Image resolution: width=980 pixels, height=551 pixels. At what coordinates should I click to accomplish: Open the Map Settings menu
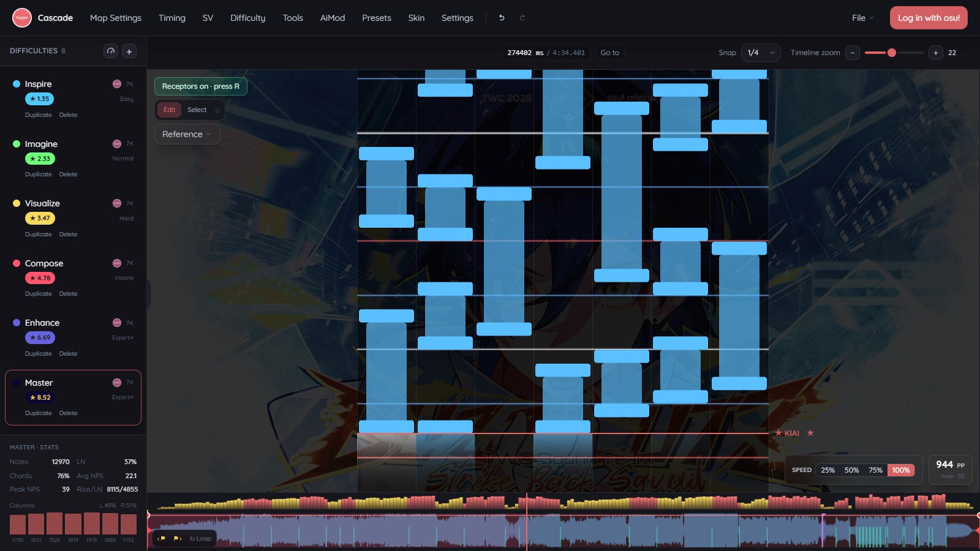[x=116, y=18]
